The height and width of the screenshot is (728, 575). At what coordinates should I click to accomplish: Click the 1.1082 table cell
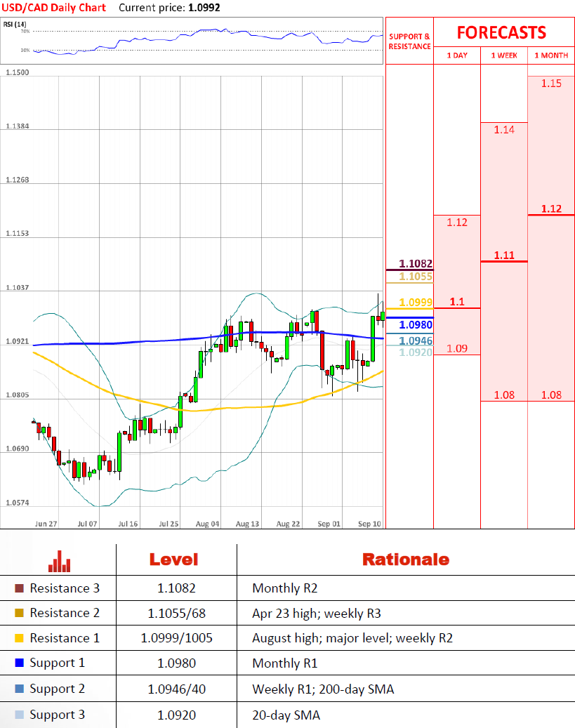click(176, 588)
